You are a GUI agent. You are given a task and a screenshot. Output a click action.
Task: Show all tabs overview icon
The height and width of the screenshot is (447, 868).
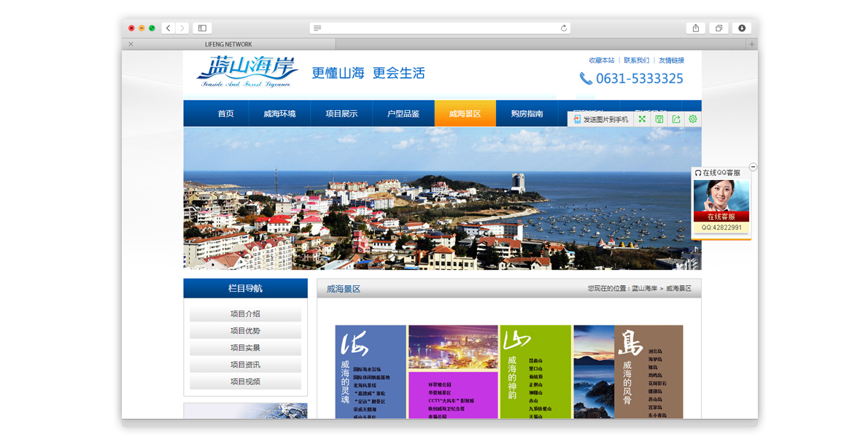point(718,28)
